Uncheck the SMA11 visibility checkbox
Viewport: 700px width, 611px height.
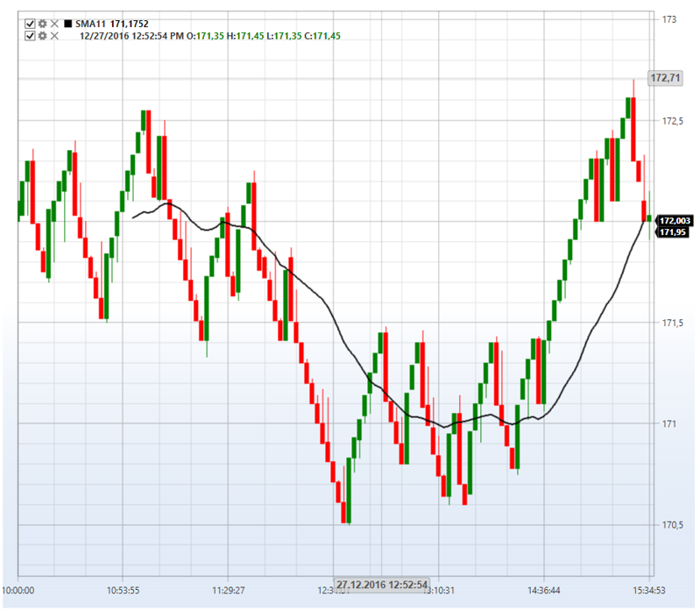pos(31,24)
